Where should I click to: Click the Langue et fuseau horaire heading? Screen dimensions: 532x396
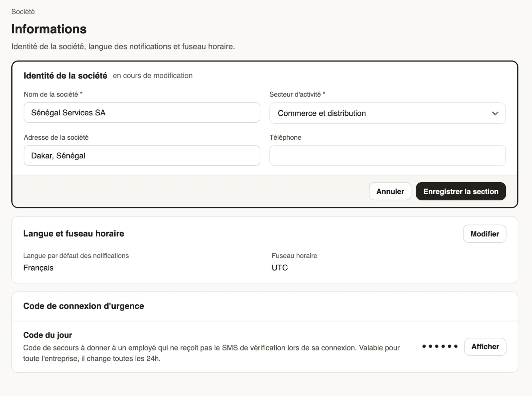pos(73,234)
